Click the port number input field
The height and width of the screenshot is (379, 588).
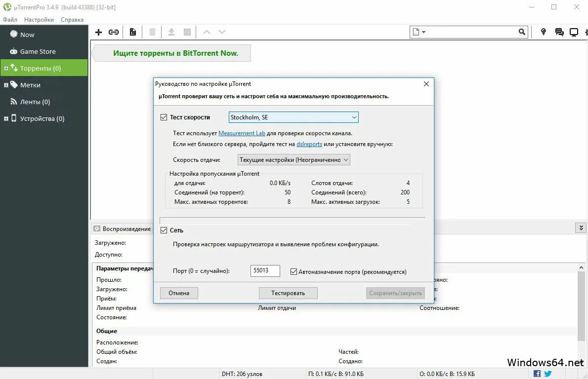[265, 271]
